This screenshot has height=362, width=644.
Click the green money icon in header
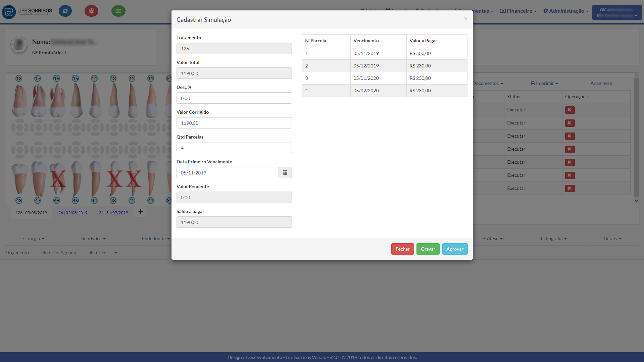118,11
